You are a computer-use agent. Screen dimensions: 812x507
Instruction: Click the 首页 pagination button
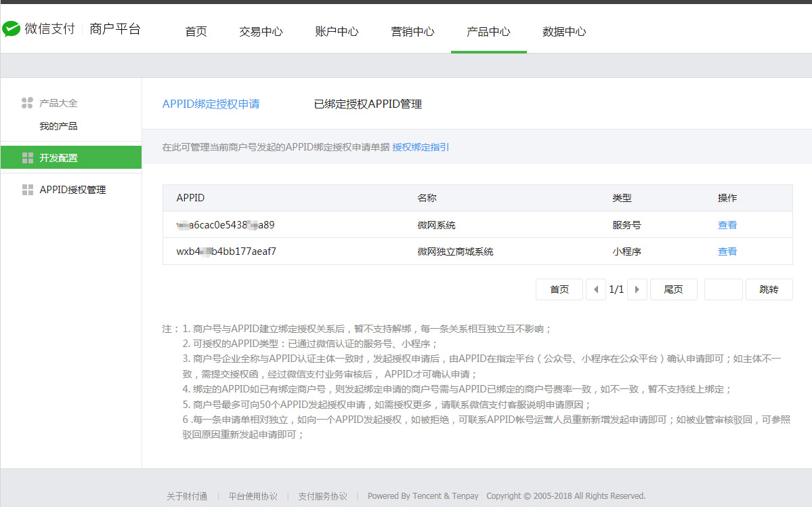(559, 289)
